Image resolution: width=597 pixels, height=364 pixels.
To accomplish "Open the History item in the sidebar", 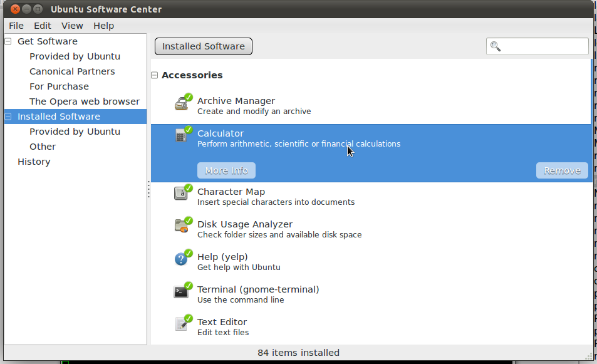I will point(34,162).
